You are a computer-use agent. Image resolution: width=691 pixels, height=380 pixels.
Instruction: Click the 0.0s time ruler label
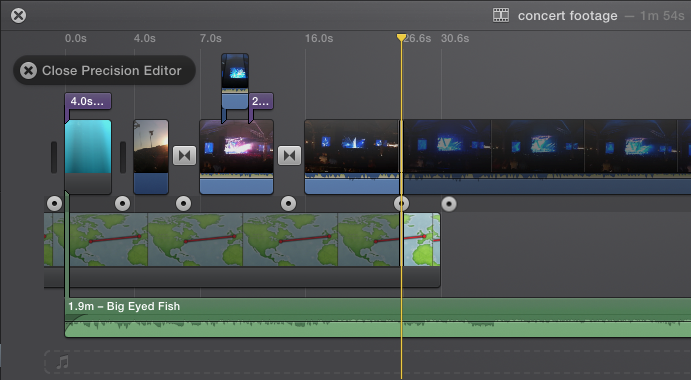(75, 38)
